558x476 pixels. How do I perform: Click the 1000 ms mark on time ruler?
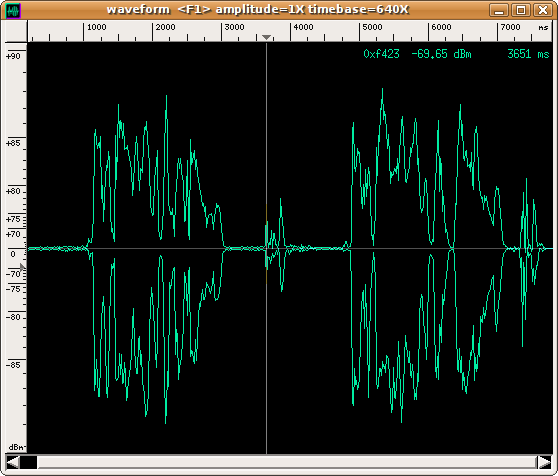tap(96, 27)
